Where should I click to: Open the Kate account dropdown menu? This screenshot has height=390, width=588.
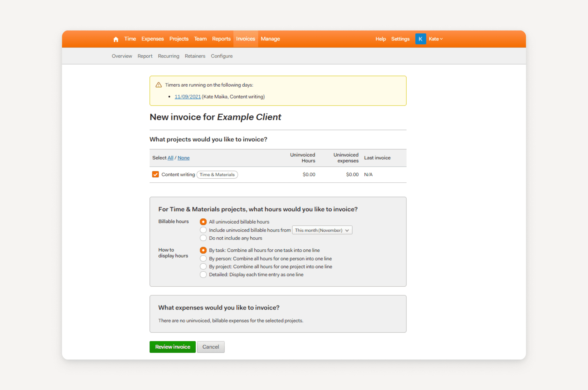[435, 39]
